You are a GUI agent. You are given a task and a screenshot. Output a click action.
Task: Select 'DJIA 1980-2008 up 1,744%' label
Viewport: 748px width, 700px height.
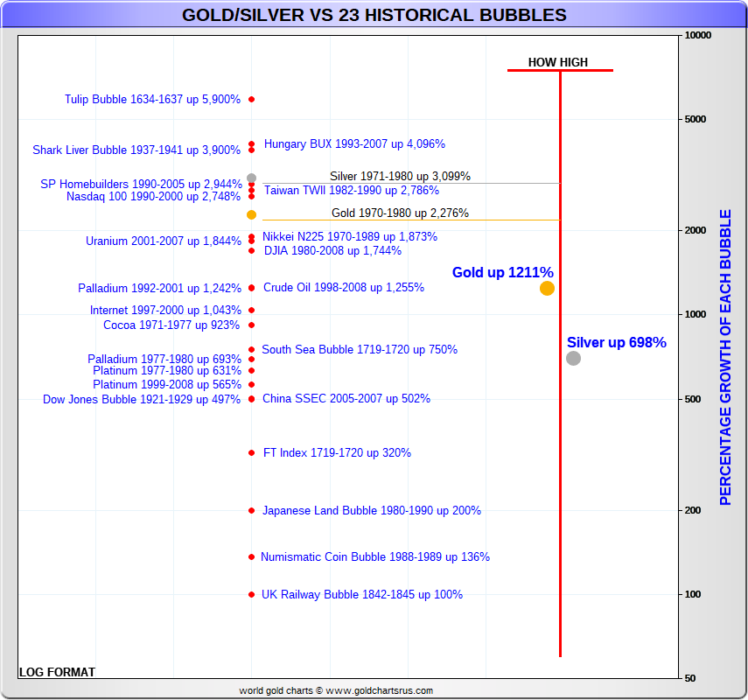(x=332, y=250)
